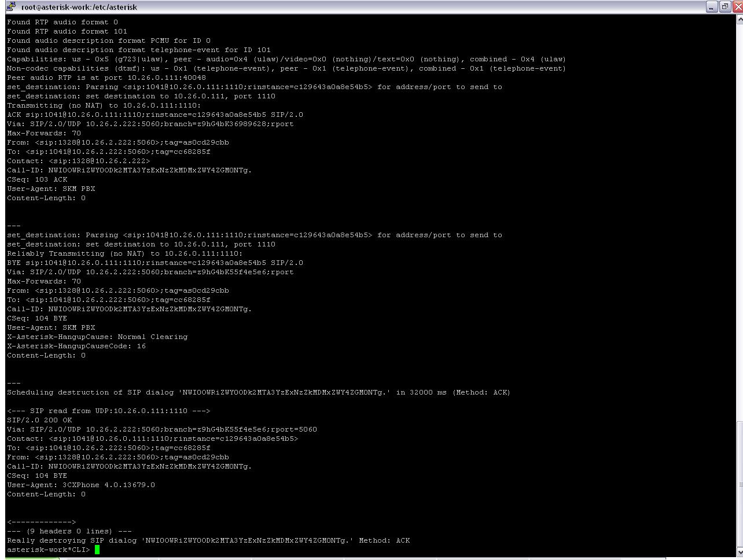Close the root@asterisk-work terminal window

tap(736, 7)
